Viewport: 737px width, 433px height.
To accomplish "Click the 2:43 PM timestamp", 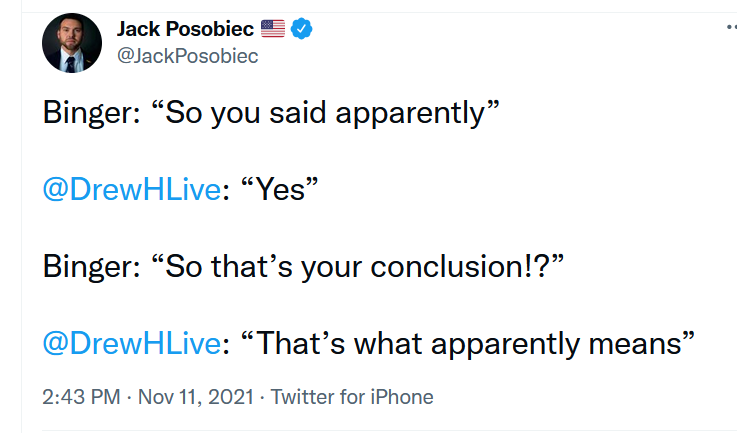I will pyautogui.click(x=81, y=397).
